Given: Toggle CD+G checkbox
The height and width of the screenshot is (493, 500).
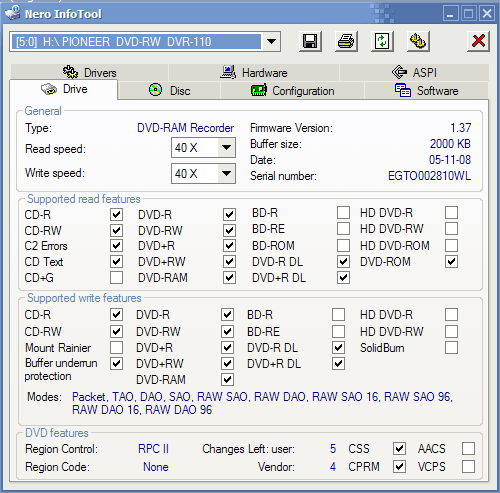Looking at the screenshot, I should (116, 277).
